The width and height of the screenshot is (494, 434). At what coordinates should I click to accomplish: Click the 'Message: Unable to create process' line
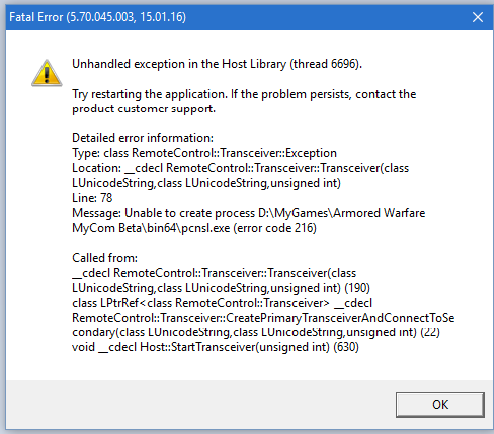249,213
